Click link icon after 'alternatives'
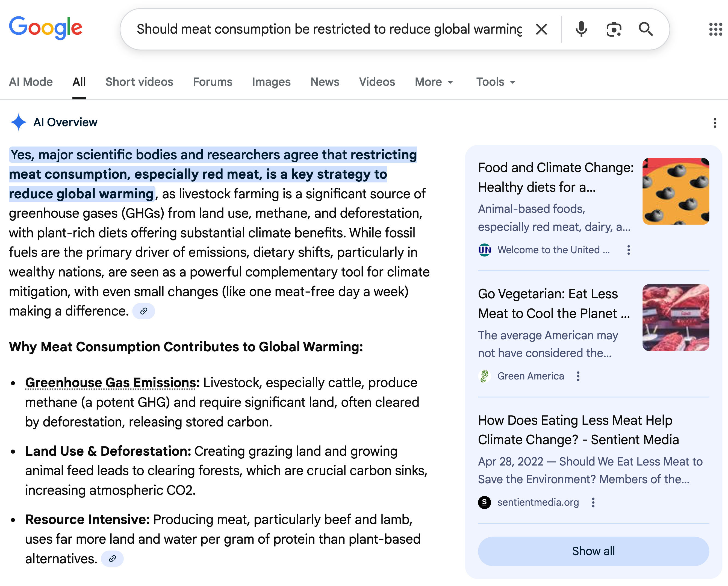 point(113,559)
